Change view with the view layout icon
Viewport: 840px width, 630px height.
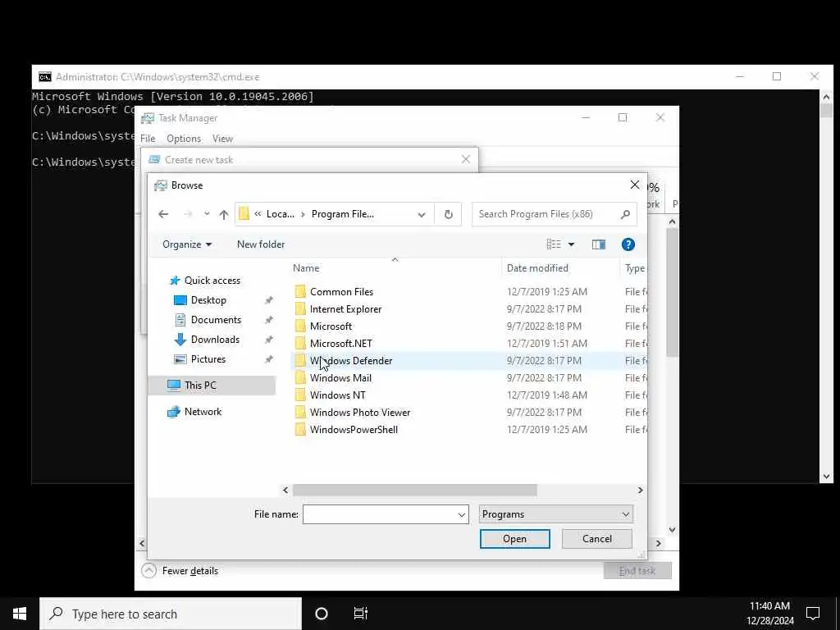(554, 244)
